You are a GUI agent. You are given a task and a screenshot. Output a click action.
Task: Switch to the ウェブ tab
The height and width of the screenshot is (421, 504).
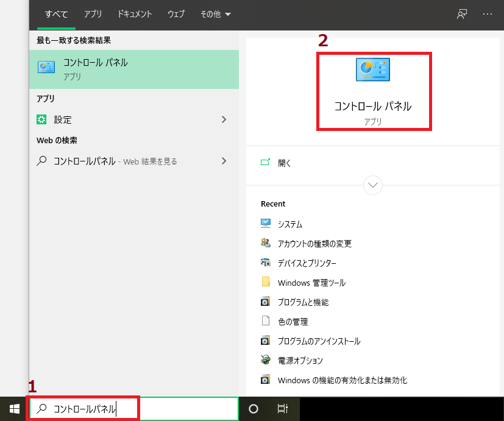(176, 14)
